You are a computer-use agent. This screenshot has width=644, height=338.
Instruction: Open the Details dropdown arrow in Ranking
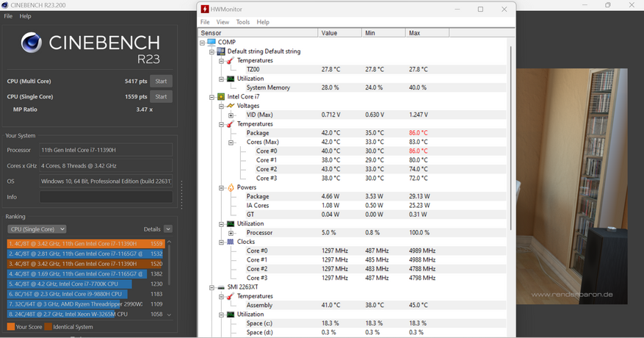tap(168, 229)
